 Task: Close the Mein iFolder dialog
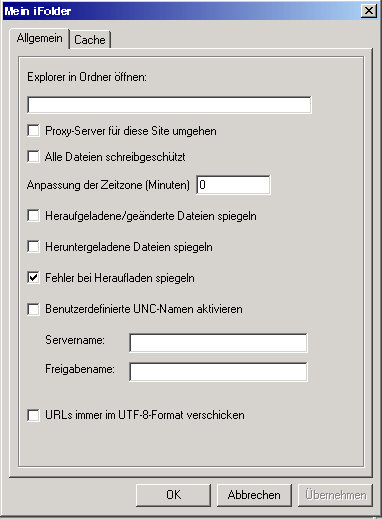click(x=369, y=11)
